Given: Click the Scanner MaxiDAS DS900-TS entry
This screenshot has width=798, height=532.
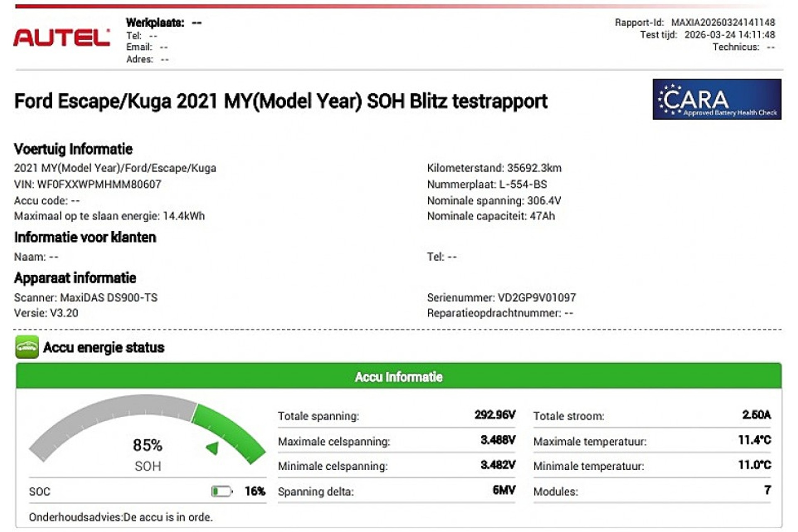Looking at the screenshot, I should 86,298.
